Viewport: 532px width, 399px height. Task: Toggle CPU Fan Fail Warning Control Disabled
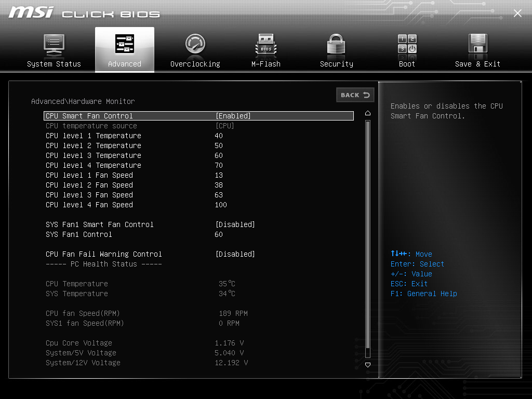click(x=235, y=254)
